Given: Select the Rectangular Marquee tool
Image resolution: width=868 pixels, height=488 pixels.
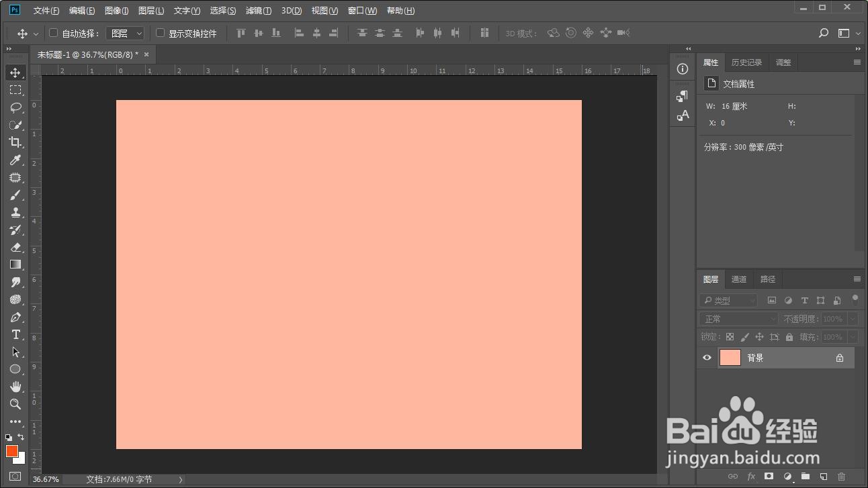Looking at the screenshot, I should (15, 90).
